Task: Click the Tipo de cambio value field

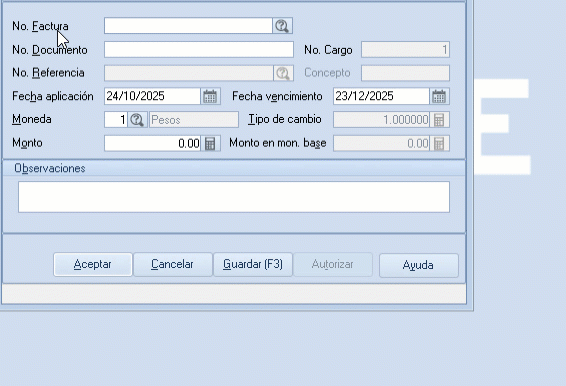Action: click(381, 120)
